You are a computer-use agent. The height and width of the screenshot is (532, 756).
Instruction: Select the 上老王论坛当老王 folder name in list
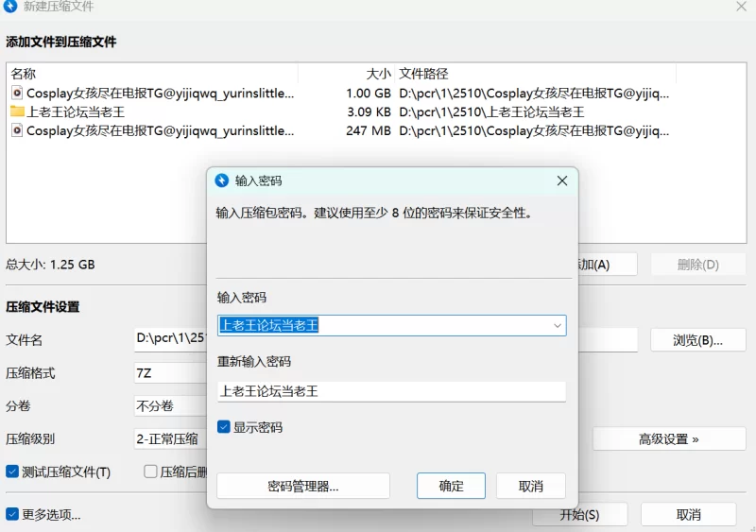click(x=76, y=112)
